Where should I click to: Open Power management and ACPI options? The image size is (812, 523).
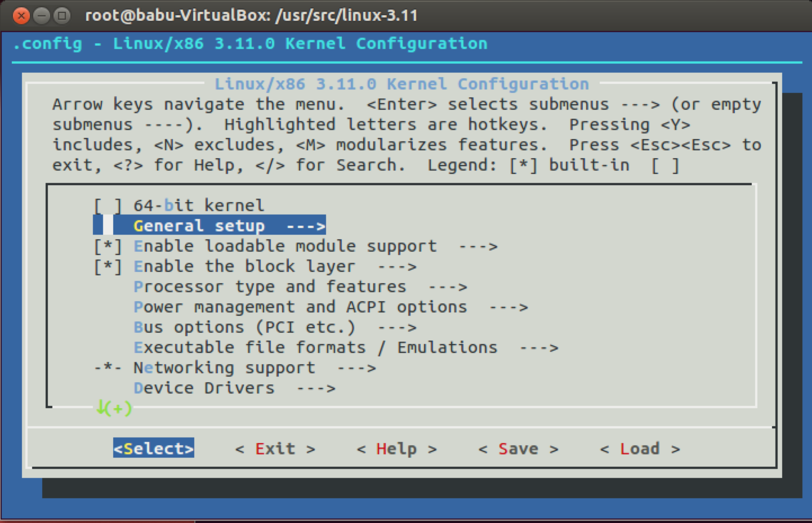(x=300, y=306)
